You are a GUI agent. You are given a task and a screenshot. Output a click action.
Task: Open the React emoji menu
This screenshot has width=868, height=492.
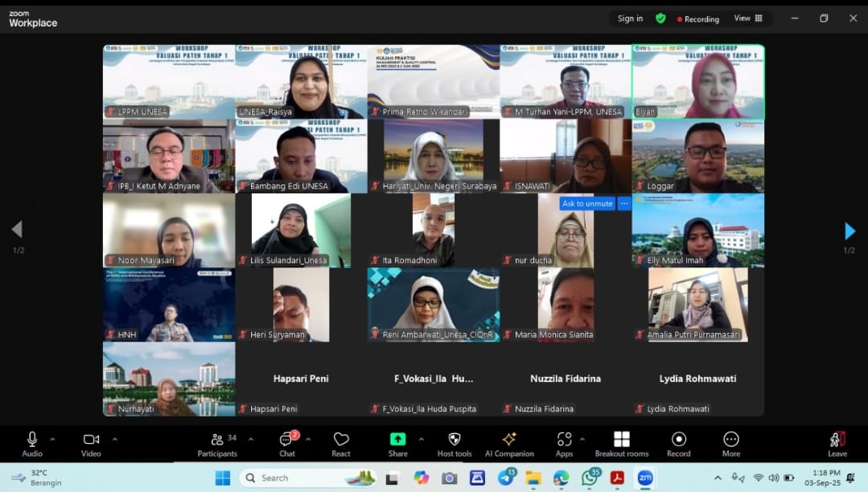pos(341,443)
